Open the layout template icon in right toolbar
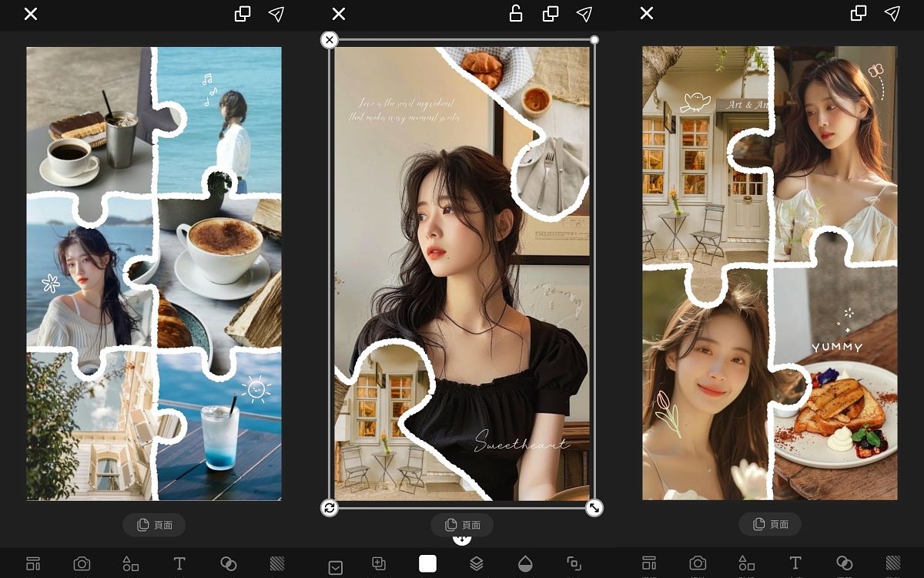 [x=649, y=563]
